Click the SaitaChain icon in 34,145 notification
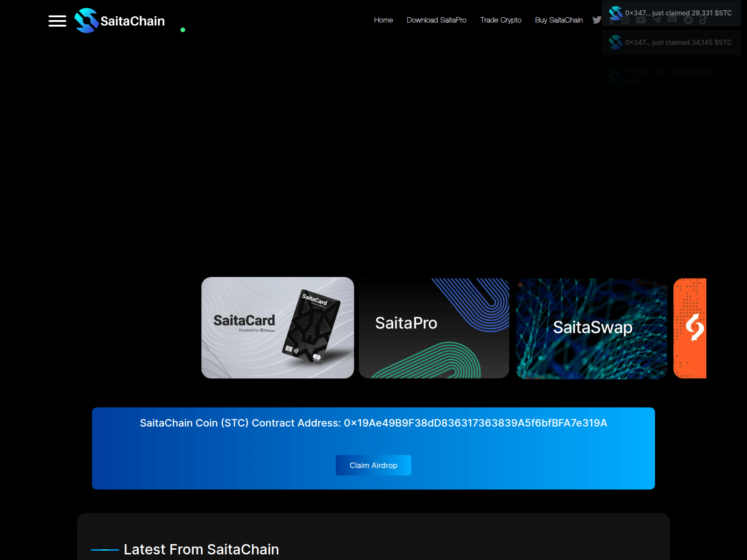The height and width of the screenshot is (560, 747). 616,42
